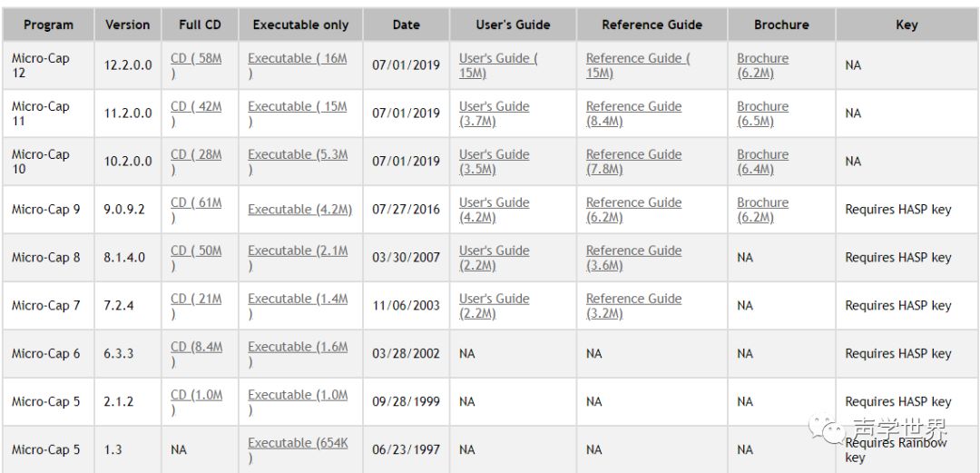
Task: Open Micro-Cap 11 Reference Guide (8.4M)
Action: (x=633, y=107)
